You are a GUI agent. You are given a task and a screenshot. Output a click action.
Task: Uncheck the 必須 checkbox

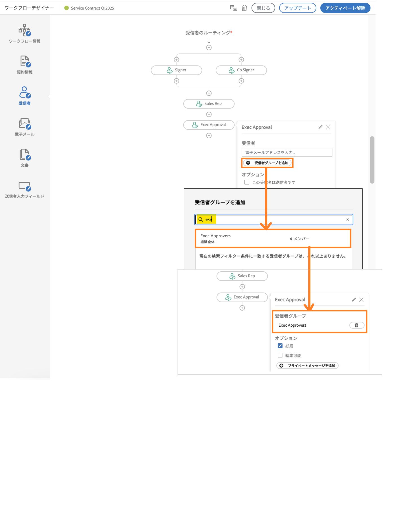tap(280, 346)
